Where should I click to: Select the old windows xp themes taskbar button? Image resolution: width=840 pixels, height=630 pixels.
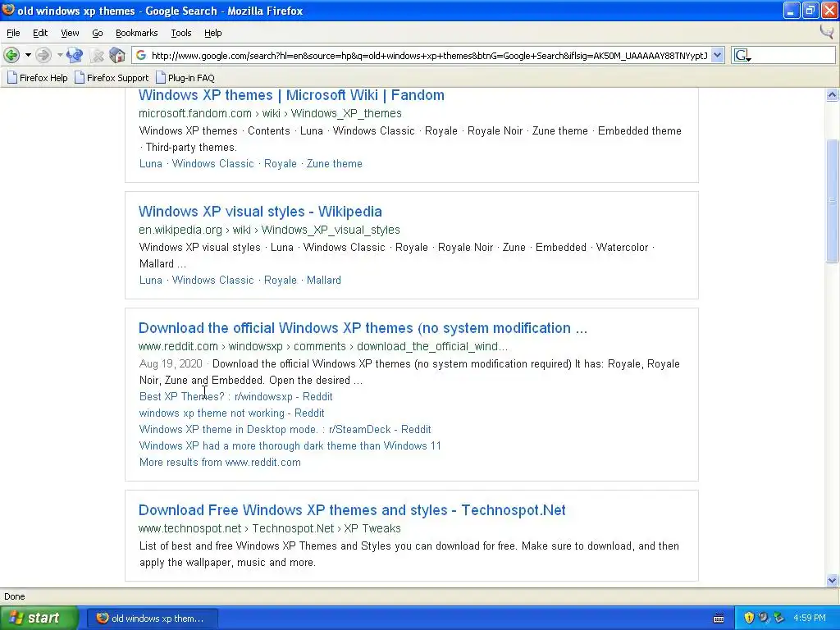tap(152, 619)
